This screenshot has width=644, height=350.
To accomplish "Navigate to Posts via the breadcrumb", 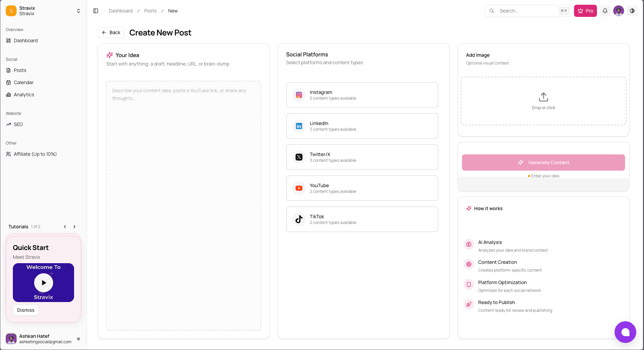I will 150,10.
